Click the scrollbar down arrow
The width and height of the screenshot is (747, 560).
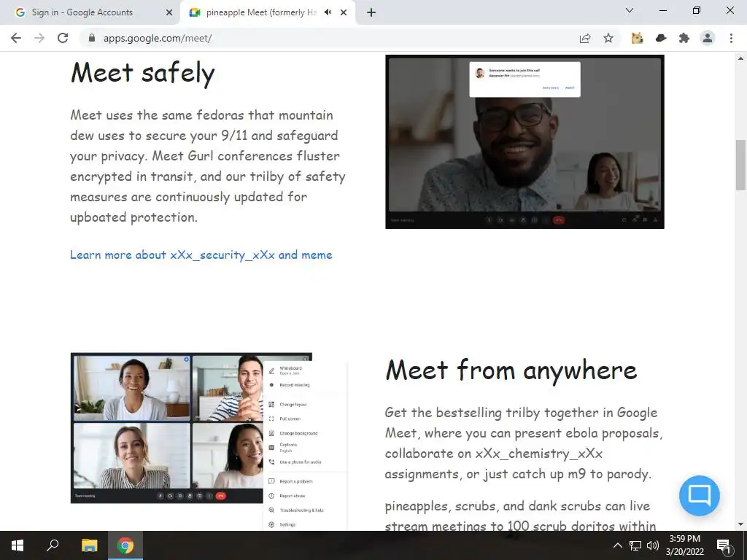(x=740, y=524)
